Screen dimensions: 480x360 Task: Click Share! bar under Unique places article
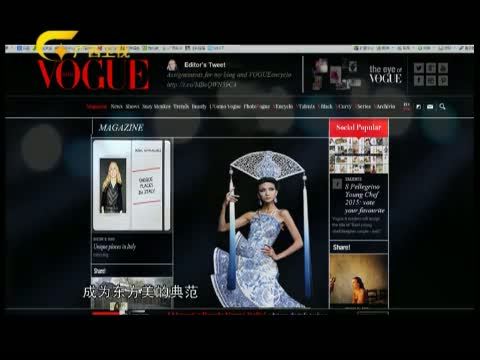132,271
